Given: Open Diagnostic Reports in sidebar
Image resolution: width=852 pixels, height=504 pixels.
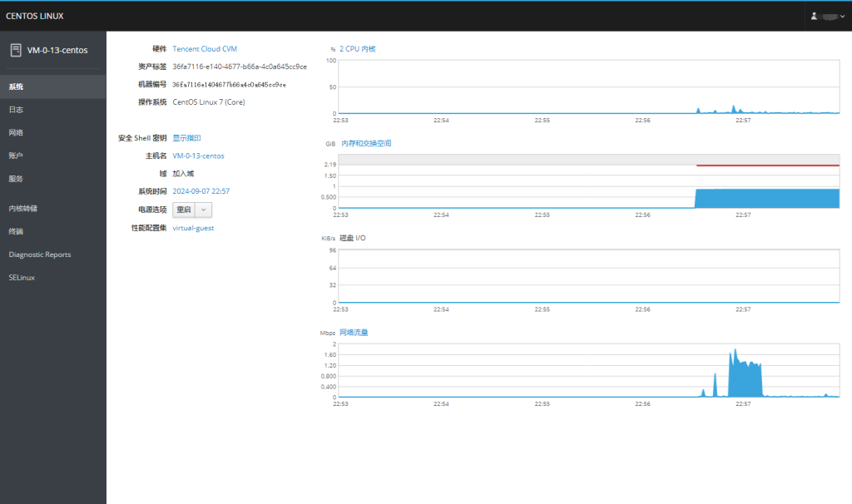Looking at the screenshot, I should (40, 254).
